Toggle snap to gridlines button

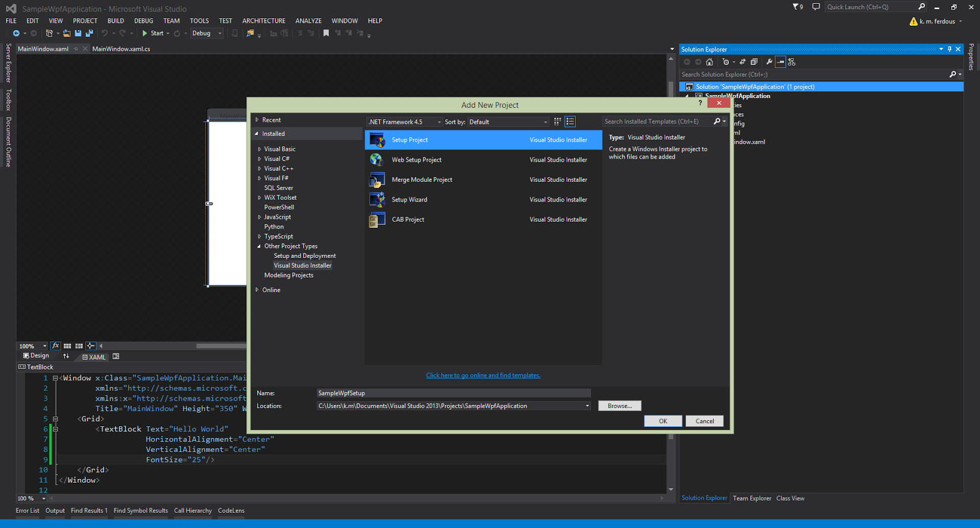tap(79, 346)
